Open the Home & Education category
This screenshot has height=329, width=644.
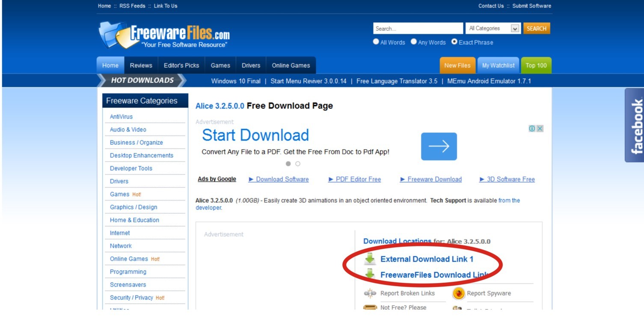[x=134, y=220]
